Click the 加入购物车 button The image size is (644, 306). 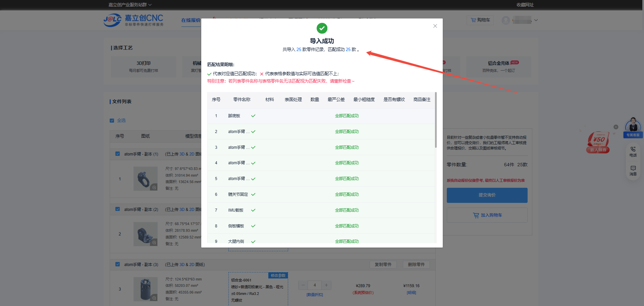tap(487, 215)
